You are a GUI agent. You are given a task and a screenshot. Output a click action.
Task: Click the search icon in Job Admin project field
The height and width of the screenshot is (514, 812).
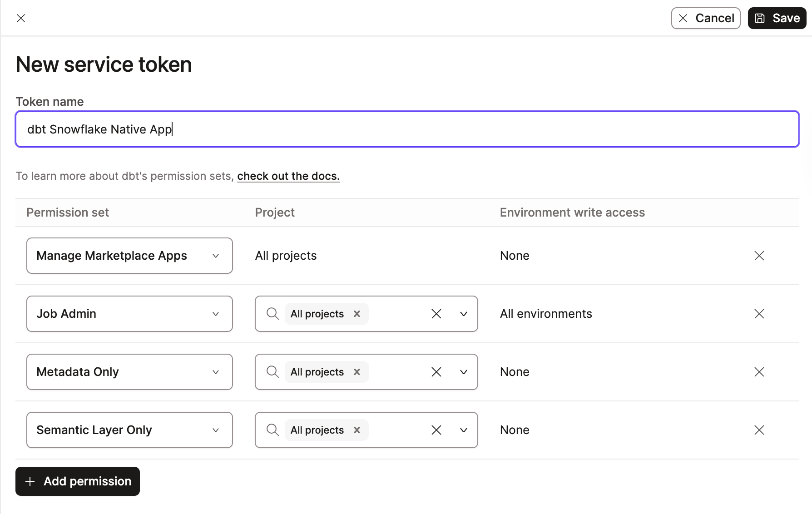(x=272, y=314)
